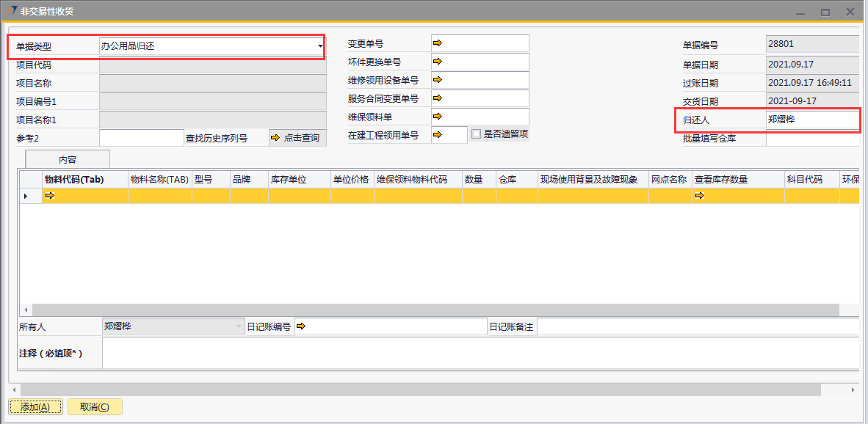This screenshot has height=424, width=868.
Task: Click the grid's horizontal scrollbar
Action: 441,310
